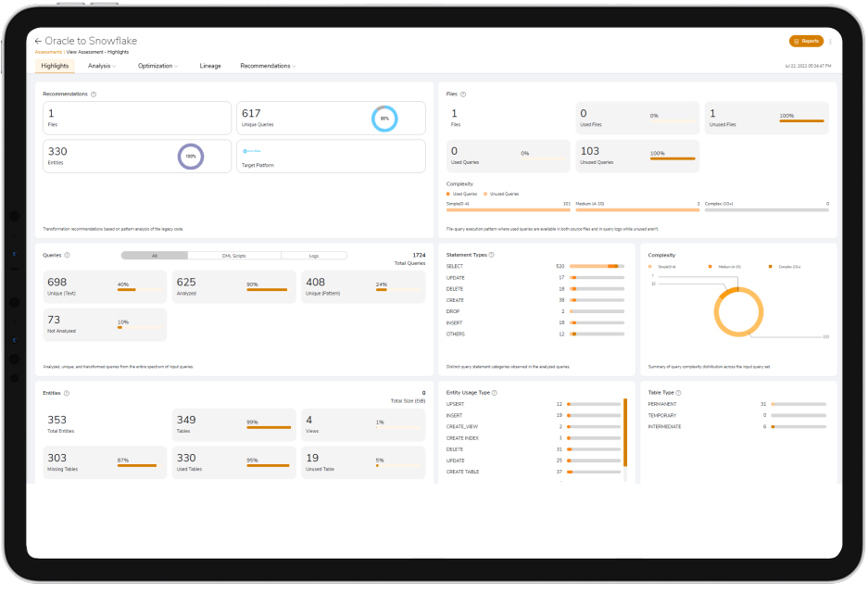868x593 pixels.
Task: Switch query filter to DML Scripts
Action: click(x=233, y=256)
